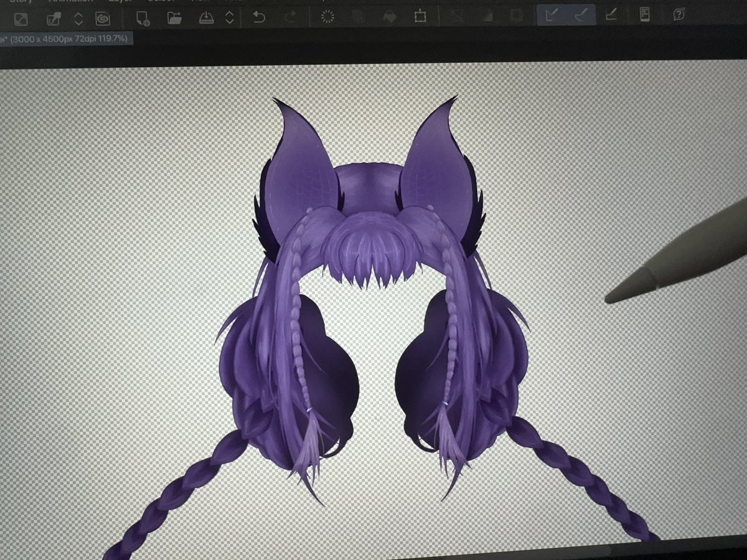Screen dimensions: 747x560
Task: Undo the last action
Action: [259, 17]
